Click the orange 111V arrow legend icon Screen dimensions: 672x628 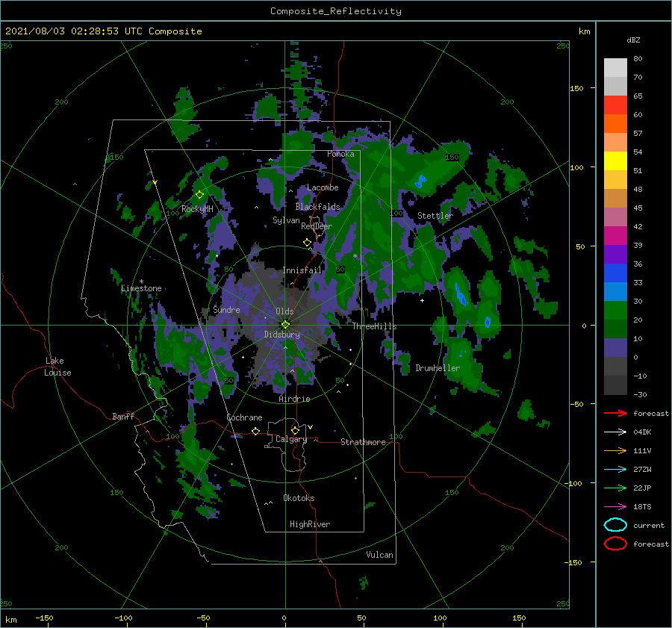click(615, 450)
